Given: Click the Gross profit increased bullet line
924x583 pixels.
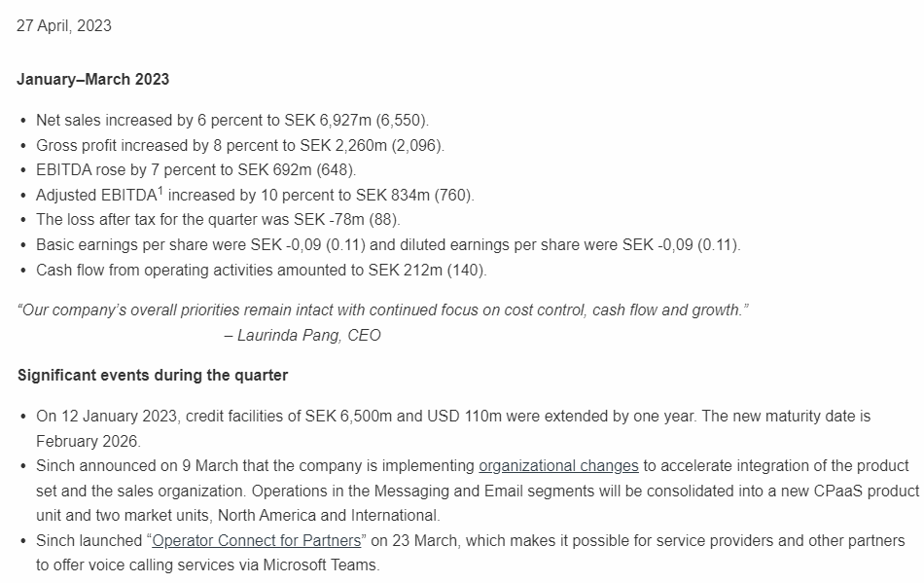Looking at the screenshot, I should point(239,146).
